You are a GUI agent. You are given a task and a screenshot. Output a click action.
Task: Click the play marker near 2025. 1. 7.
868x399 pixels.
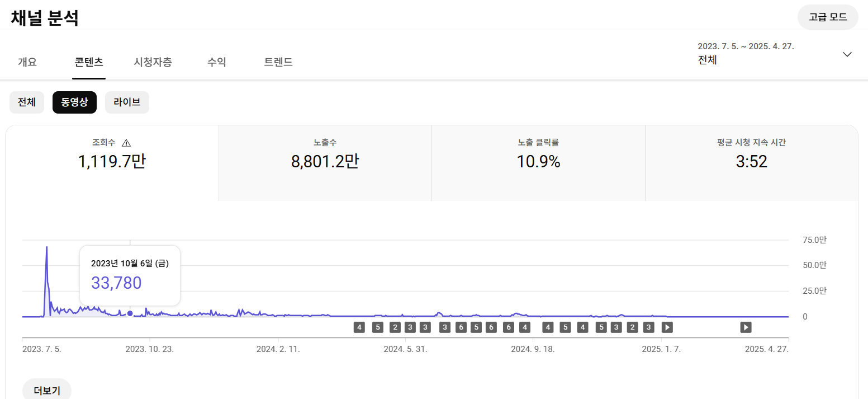point(667,327)
